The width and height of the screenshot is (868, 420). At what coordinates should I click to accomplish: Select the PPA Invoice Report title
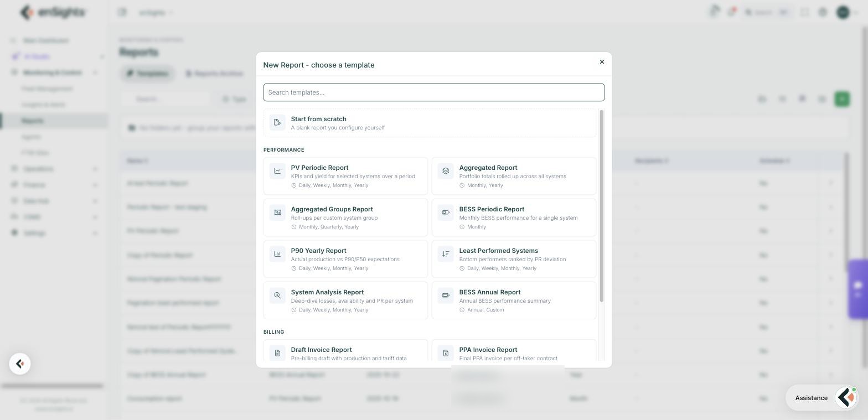tap(488, 350)
